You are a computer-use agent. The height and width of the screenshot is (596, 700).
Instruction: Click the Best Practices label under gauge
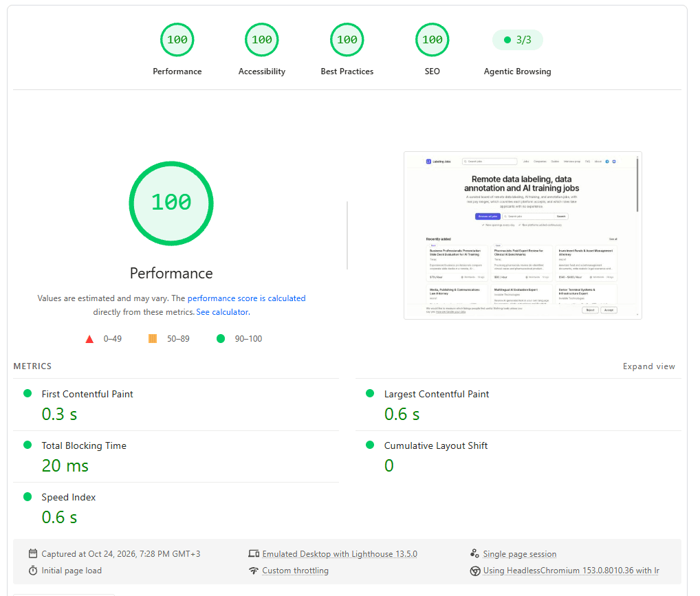click(x=347, y=71)
